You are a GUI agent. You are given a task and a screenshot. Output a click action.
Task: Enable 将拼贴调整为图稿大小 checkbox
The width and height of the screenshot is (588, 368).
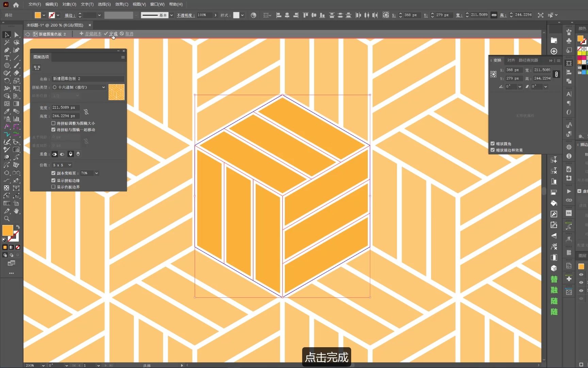pos(53,123)
